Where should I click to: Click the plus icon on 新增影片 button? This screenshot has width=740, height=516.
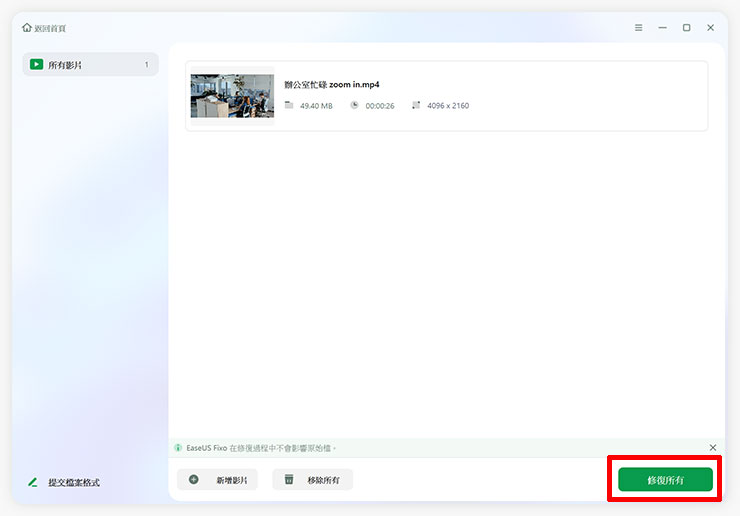[193, 480]
